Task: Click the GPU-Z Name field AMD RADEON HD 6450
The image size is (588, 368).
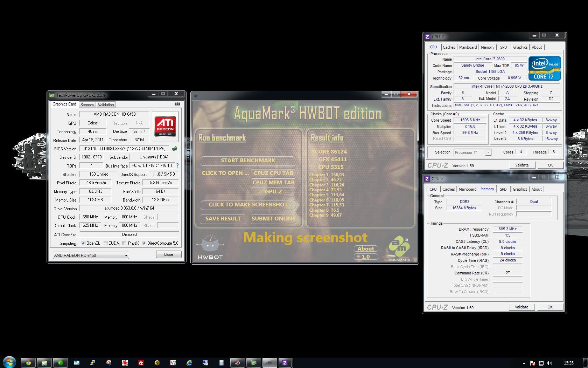Action: tap(114, 114)
